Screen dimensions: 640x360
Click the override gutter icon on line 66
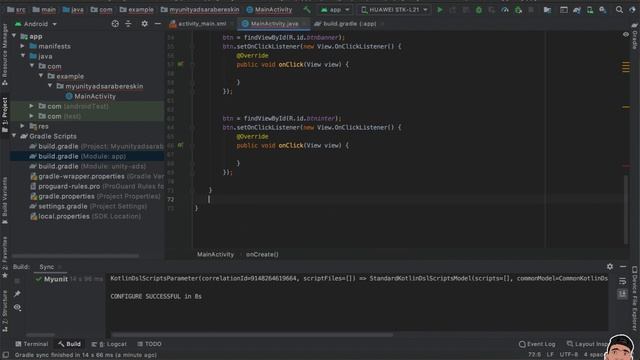180,145
